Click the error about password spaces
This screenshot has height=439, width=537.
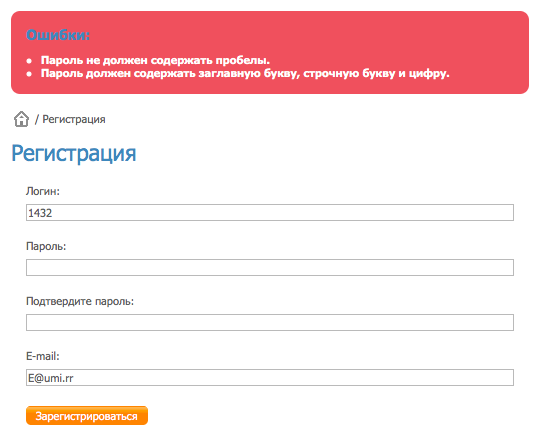pyautogui.click(x=155, y=60)
